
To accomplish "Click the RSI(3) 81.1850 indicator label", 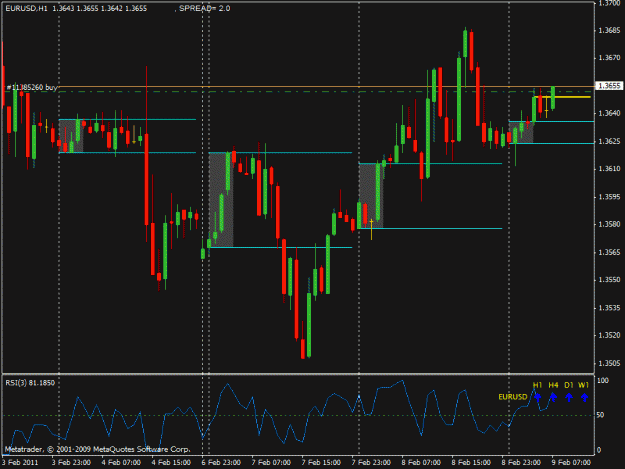I will (30, 383).
